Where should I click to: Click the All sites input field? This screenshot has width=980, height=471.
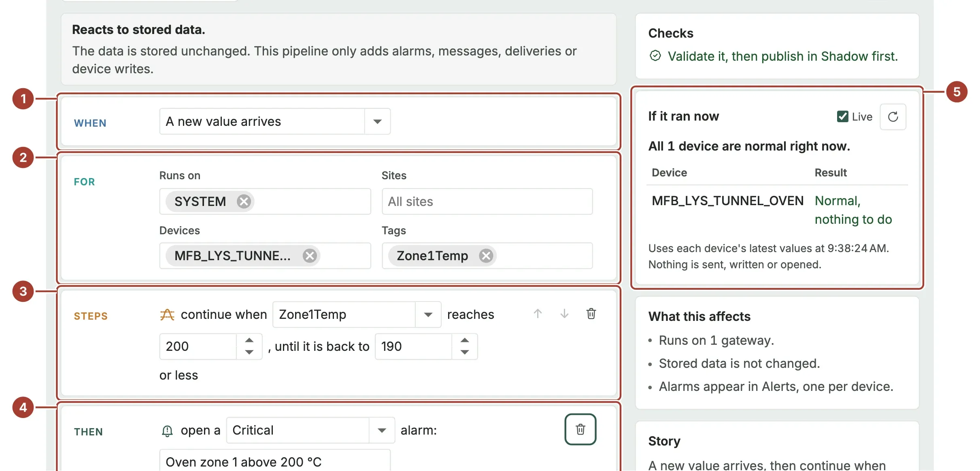coord(487,201)
